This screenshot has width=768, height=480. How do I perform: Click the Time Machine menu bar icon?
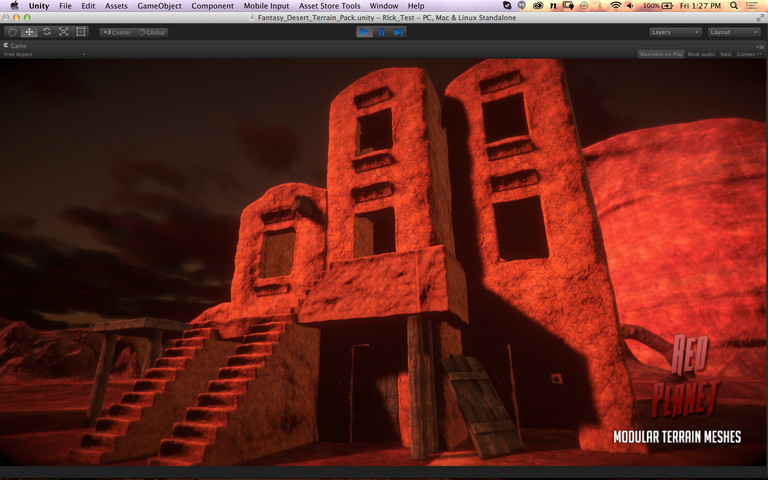tap(584, 6)
